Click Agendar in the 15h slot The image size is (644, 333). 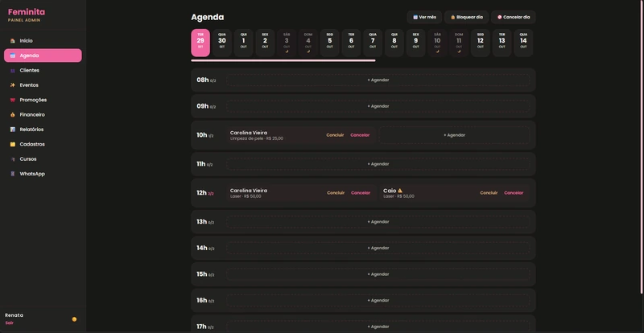pyautogui.click(x=378, y=274)
